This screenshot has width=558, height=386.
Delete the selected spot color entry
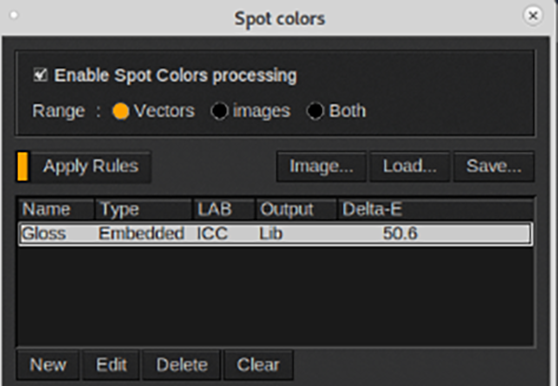tap(182, 365)
